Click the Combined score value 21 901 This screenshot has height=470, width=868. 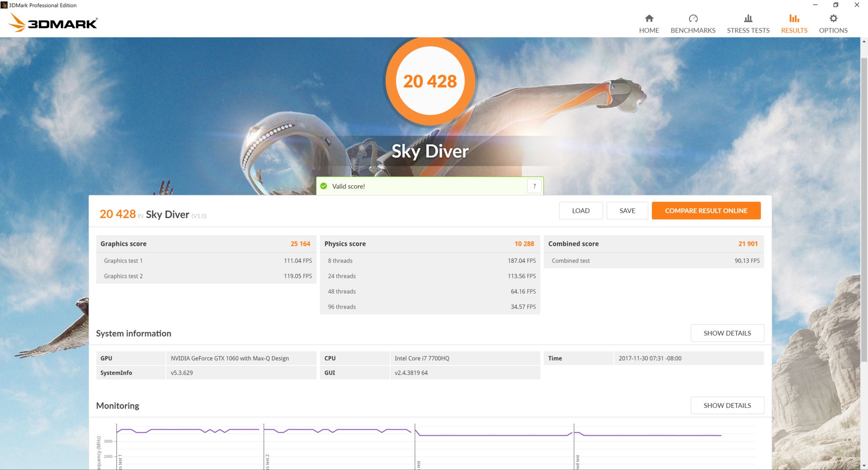click(x=748, y=244)
